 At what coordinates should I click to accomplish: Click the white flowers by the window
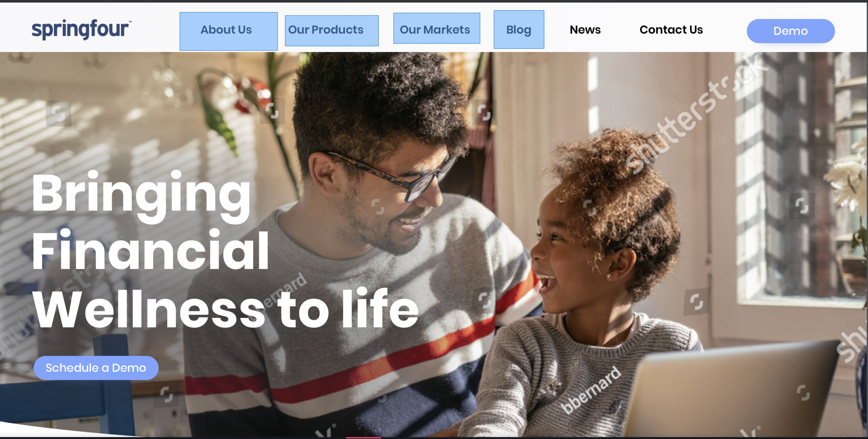click(847, 177)
